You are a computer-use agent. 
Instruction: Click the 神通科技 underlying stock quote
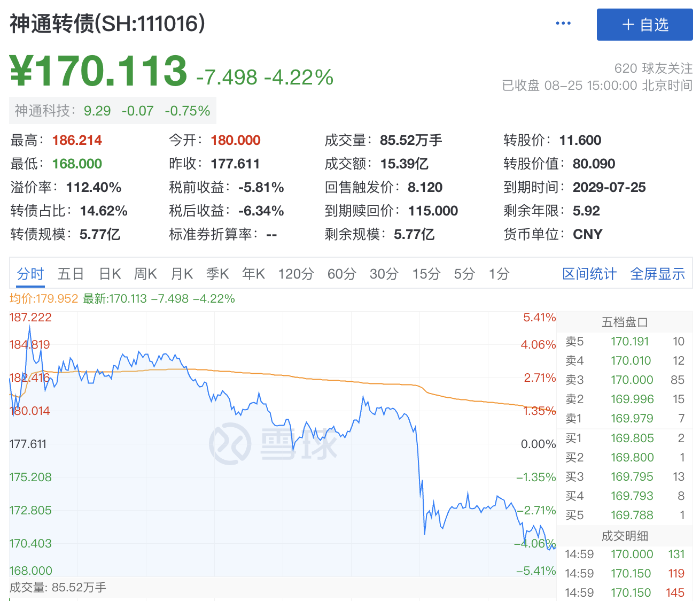click(x=112, y=111)
